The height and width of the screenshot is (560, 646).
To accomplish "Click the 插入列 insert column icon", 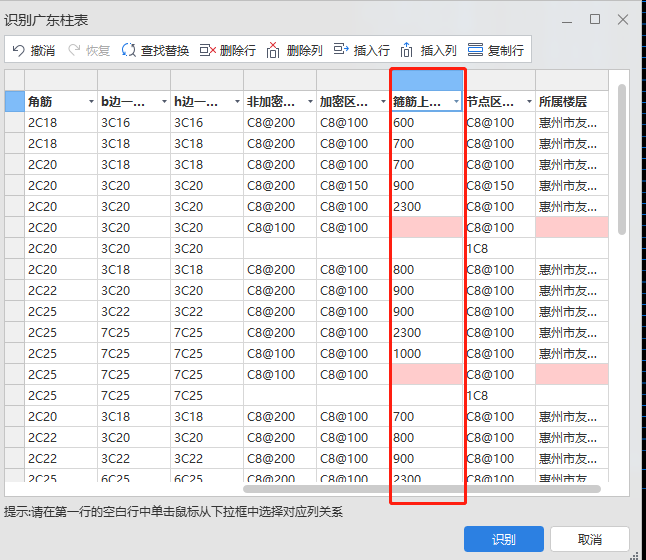I will click(x=406, y=50).
